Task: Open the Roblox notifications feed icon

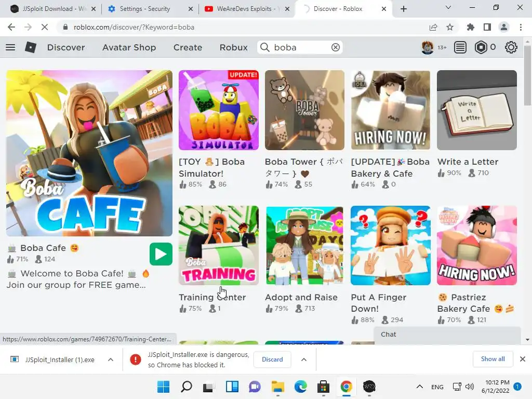Action: click(460, 47)
